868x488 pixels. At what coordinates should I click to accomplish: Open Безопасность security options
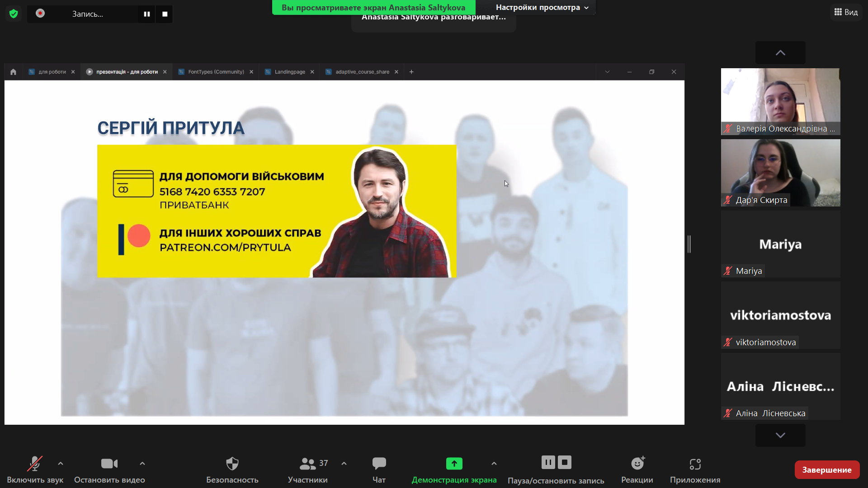[232, 470]
